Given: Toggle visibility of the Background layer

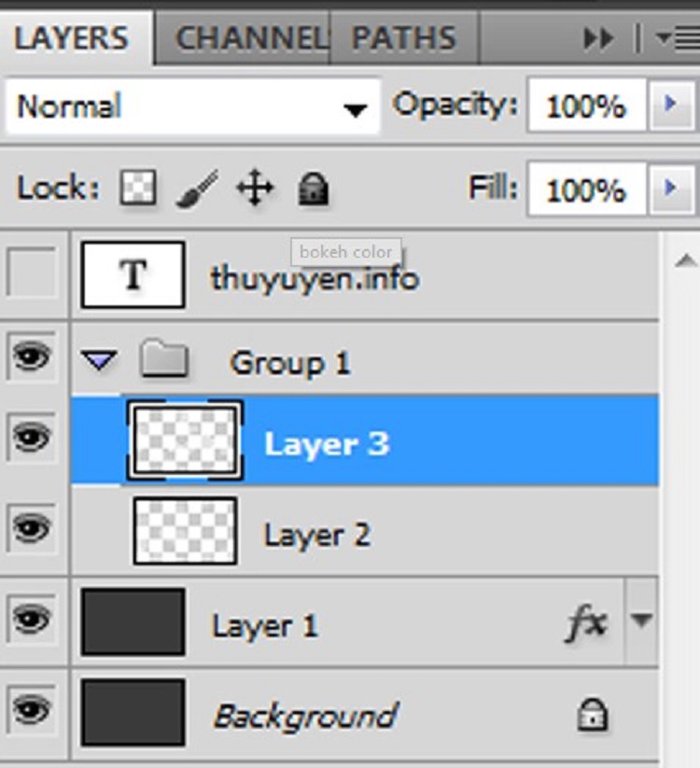Looking at the screenshot, I should (x=32, y=709).
